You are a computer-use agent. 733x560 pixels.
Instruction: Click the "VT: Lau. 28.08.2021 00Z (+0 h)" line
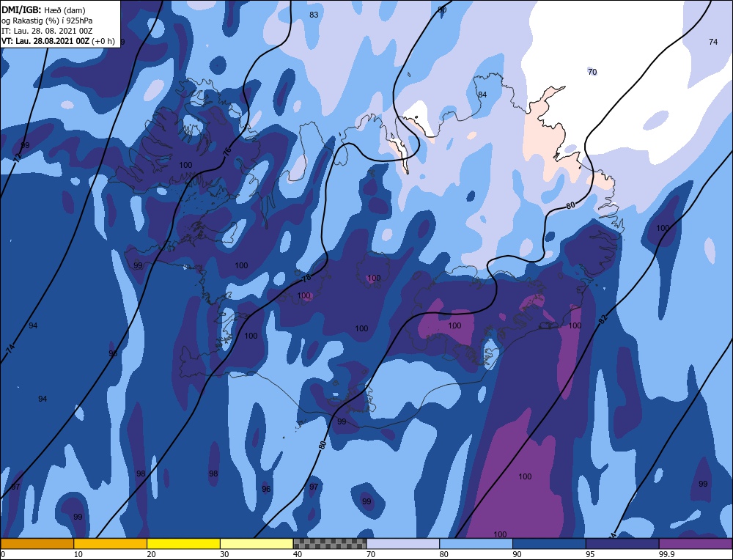click(x=58, y=41)
